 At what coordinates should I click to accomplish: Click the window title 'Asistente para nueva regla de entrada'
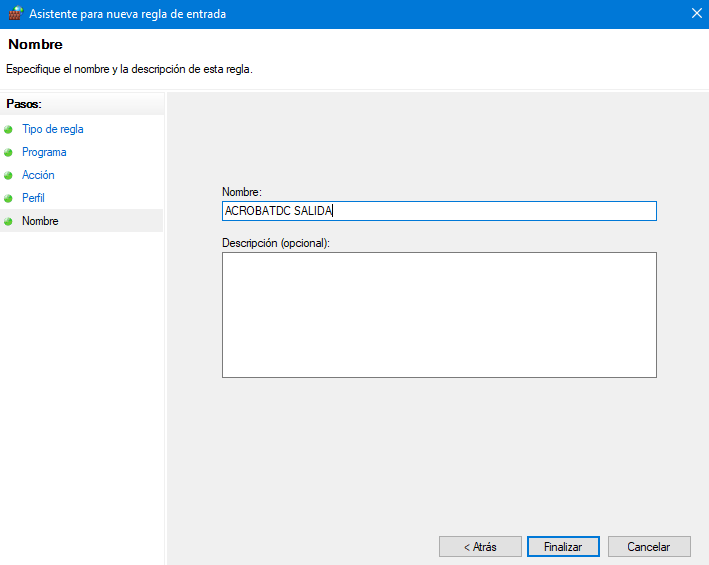coord(128,14)
